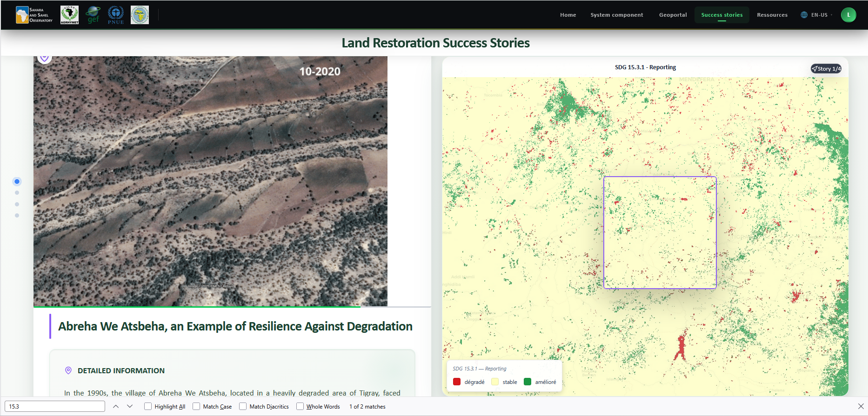Click the '1 of 2 matches' status text
This screenshot has height=416, width=868.
coord(367,406)
